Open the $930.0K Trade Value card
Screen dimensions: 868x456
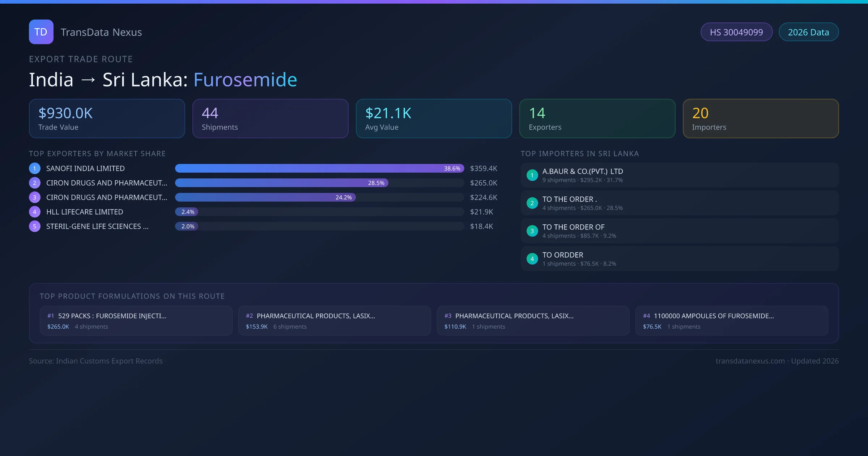click(x=107, y=118)
